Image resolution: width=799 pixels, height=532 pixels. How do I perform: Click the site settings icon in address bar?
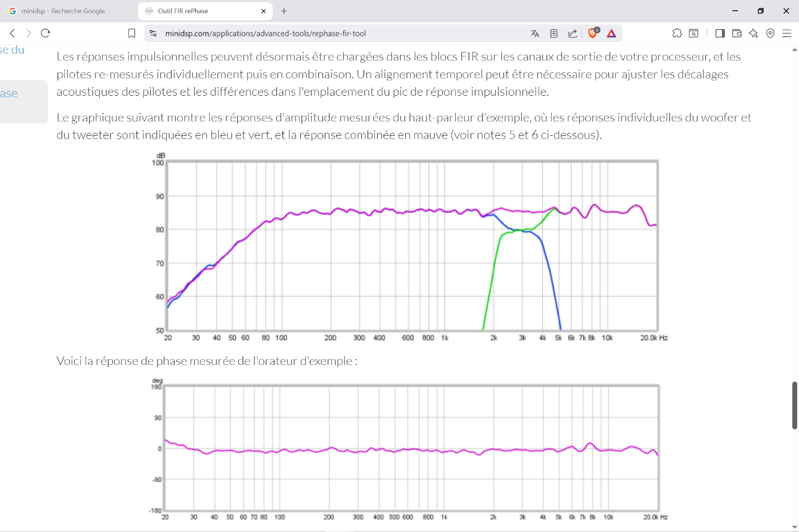pyautogui.click(x=153, y=34)
